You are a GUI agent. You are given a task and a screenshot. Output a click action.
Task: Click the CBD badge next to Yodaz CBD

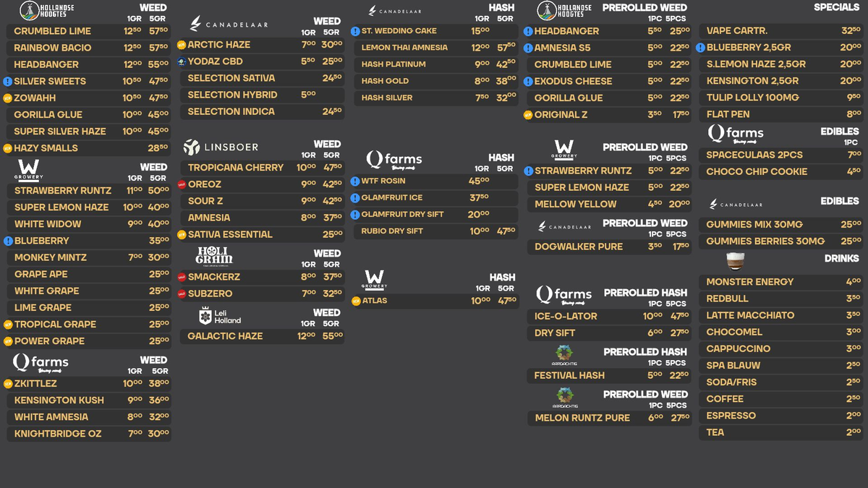pyautogui.click(x=182, y=61)
